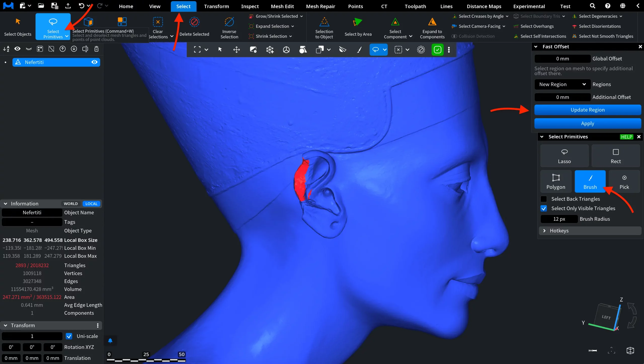
Task: Choose the Select by Area tool
Action: coord(358,26)
